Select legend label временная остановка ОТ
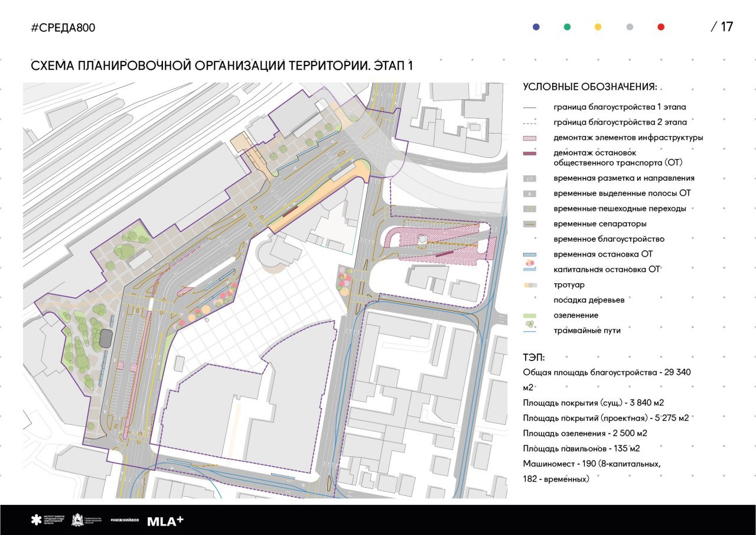Viewport: 756px width, 535px height. (603, 254)
